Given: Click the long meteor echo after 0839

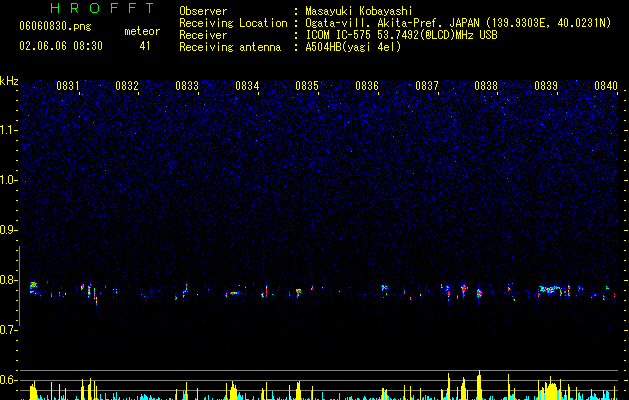Looking at the screenshot, I should [x=551, y=290].
